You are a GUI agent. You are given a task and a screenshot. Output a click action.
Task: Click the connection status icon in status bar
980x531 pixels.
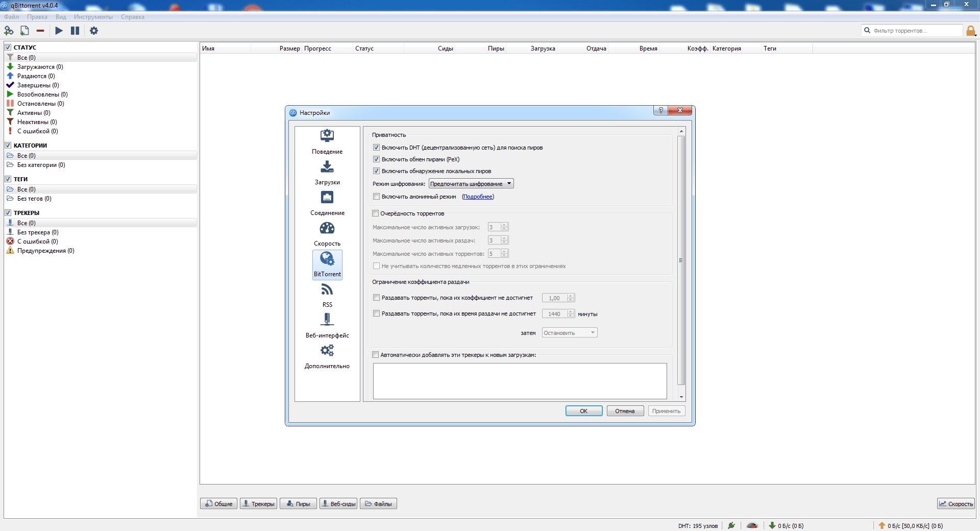pyautogui.click(x=731, y=525)
